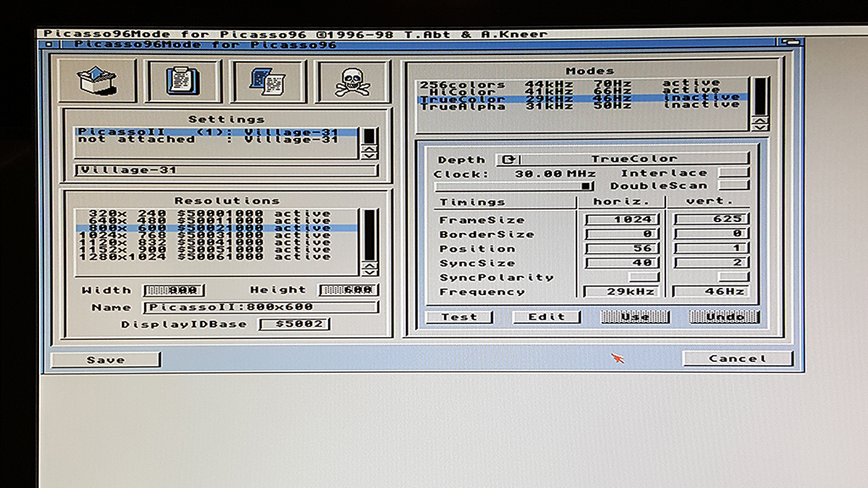Click Settings list scroll up arrow
The width and height of the screenshot is (868, 488).
coord(369,148)
